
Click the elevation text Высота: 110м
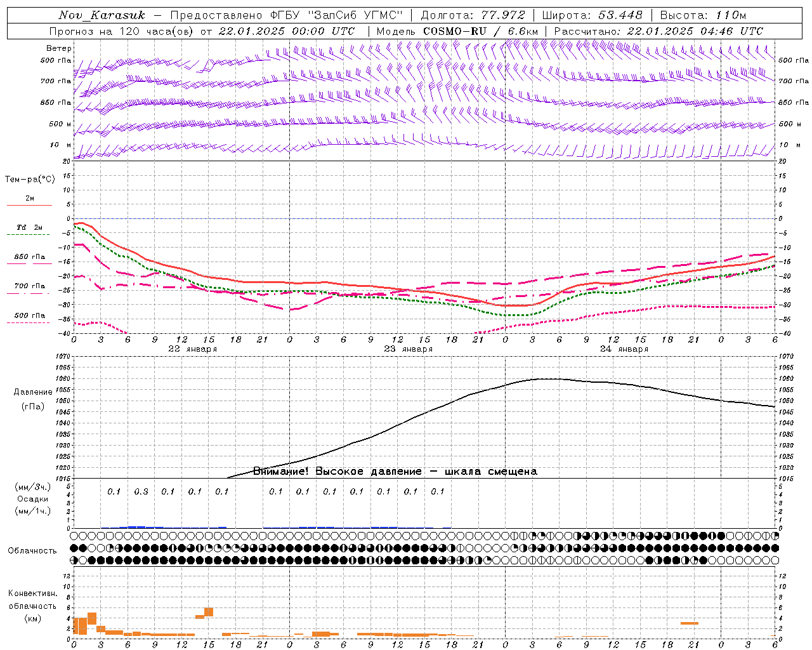pos(703,15)
